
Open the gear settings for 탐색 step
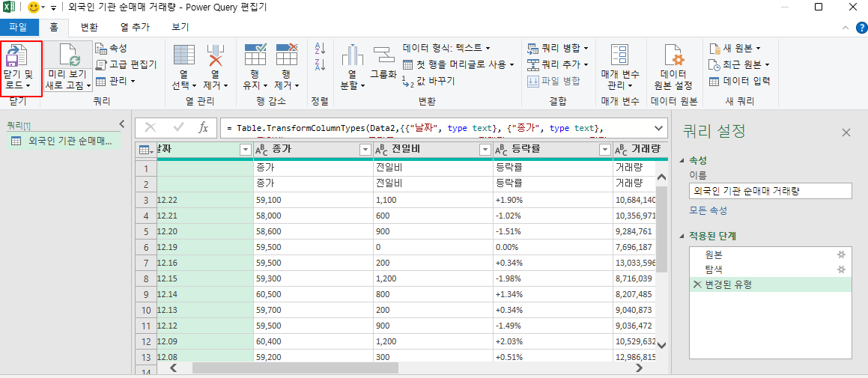click(842, 269)
